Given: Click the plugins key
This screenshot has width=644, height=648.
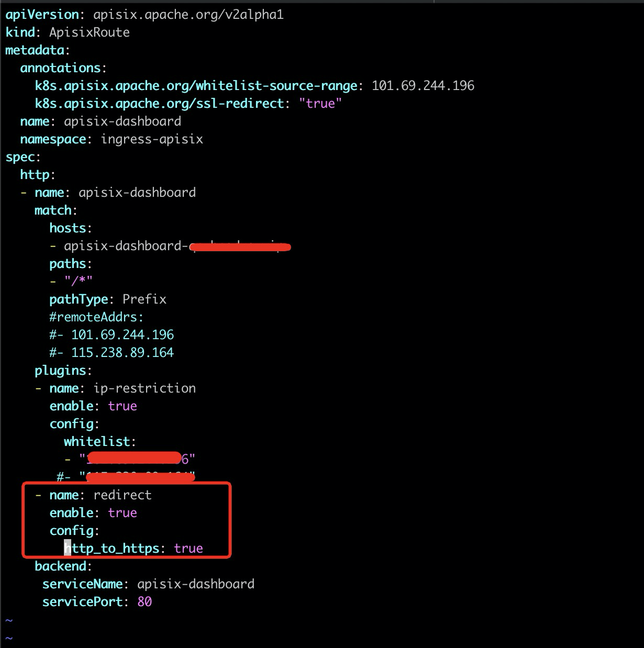Looking at the screenshot, I should coord(60,371).
